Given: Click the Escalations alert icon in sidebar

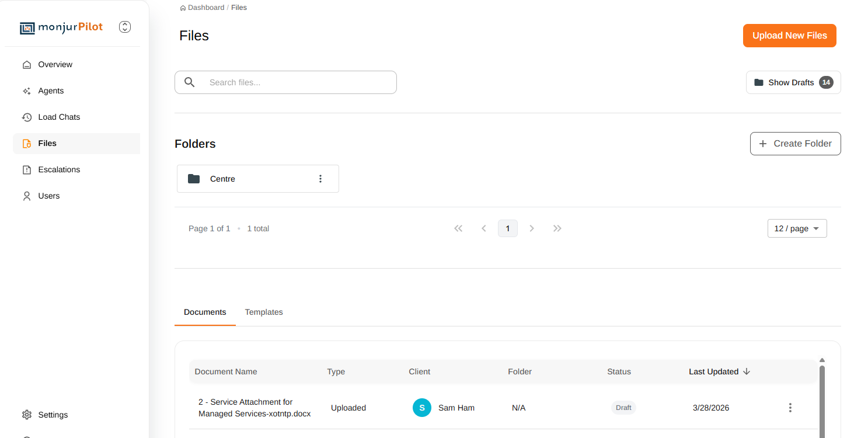Looking at the screenshot, I should (x=27, y=170).
